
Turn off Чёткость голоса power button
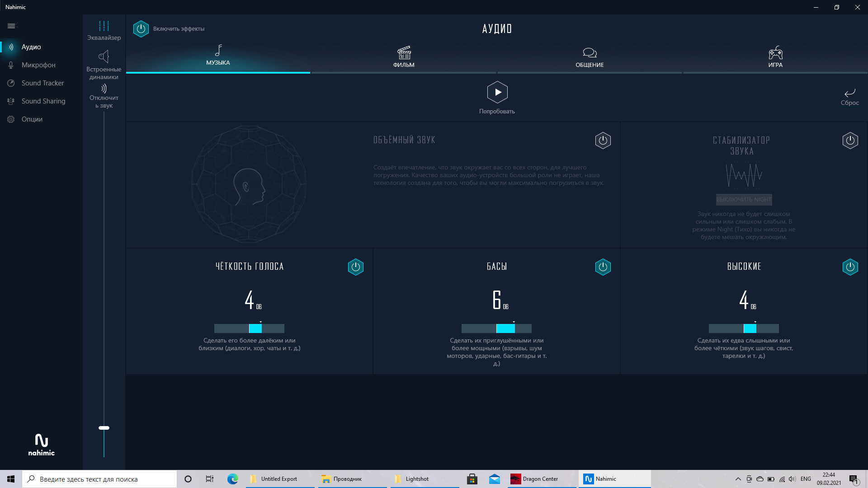(355, 267)
